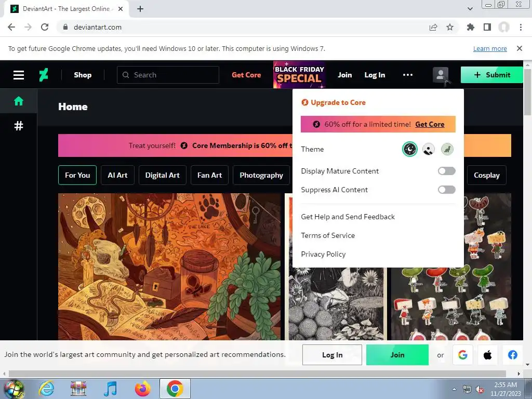Open the Chrome extensions puzzle icon

pyautogui.click(x=470, y=27)
